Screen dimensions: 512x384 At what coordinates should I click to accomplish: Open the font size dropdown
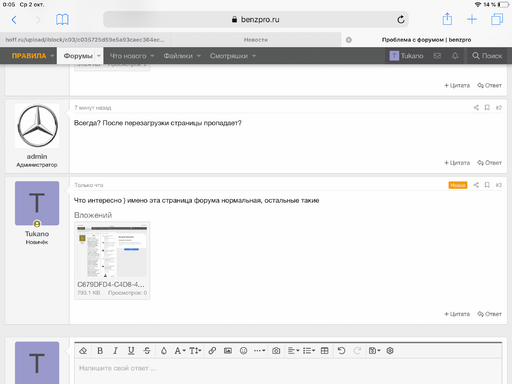pos(195,351)
